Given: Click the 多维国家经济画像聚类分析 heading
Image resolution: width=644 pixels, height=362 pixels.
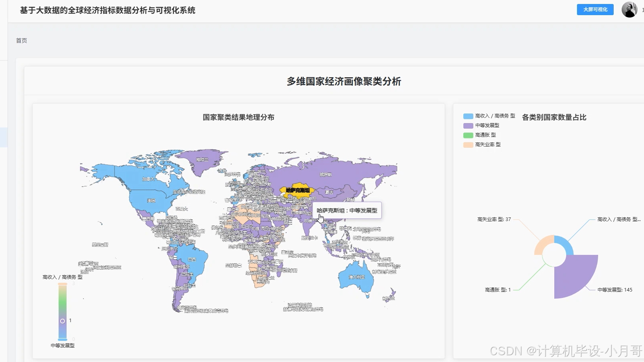Looking at the screenshot, I should 344,82.
